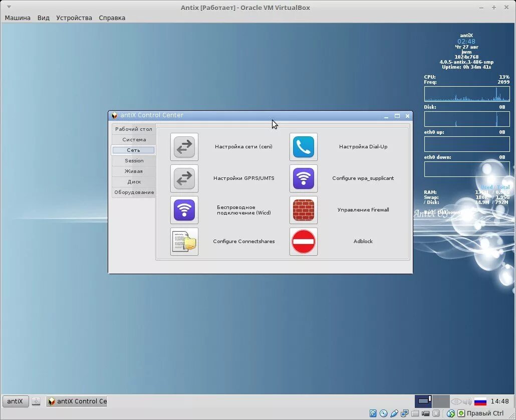
Task: Click VirtualBox hard disk status icon
Action: 373,413
